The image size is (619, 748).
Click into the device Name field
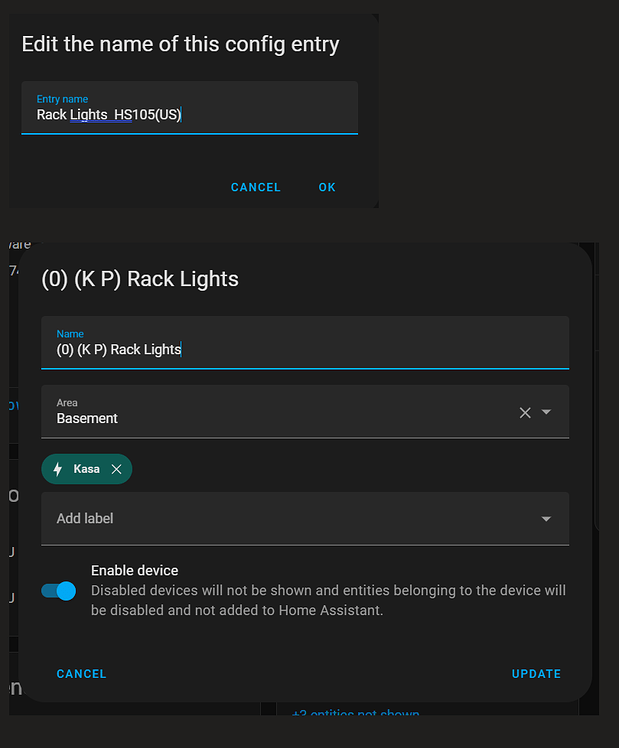305,349
